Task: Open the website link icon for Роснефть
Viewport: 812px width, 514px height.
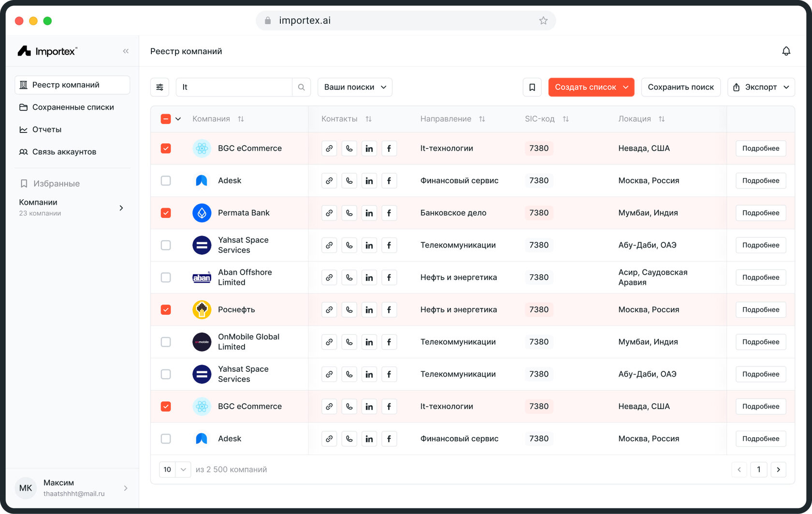Action: point(329,309)
